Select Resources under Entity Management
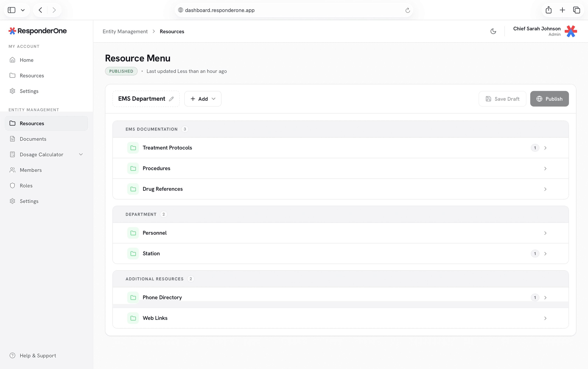This screenshot has width=588, height=369. point(46,123)
